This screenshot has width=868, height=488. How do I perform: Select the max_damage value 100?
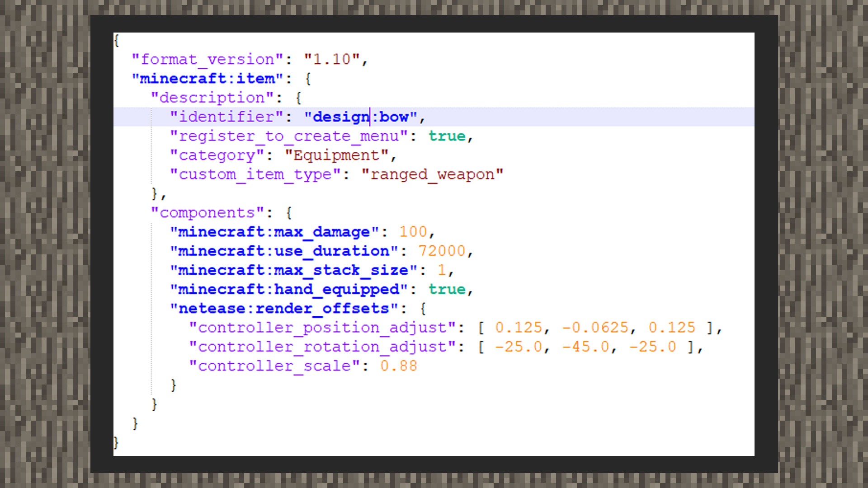[413, 232]
